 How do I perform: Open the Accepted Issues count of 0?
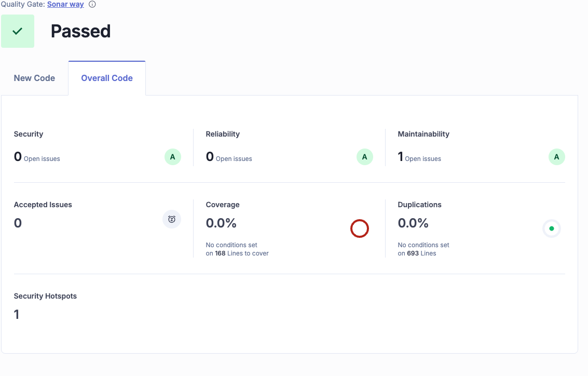pyautogui.click(x=18, y=223)
